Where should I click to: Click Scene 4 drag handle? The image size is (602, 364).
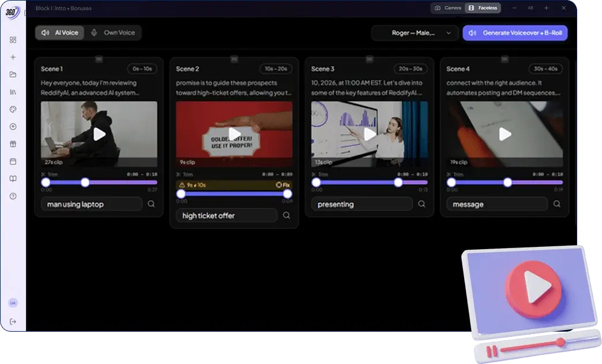(x=505, y=59)
